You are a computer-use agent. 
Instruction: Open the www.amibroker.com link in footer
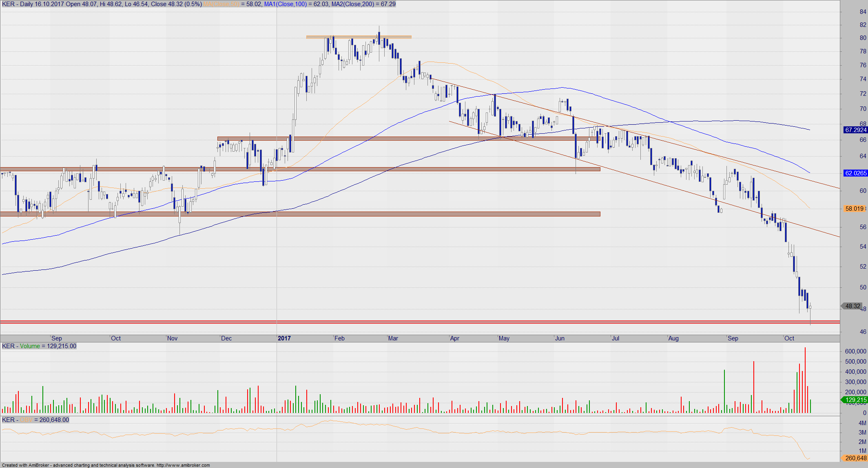183,465
